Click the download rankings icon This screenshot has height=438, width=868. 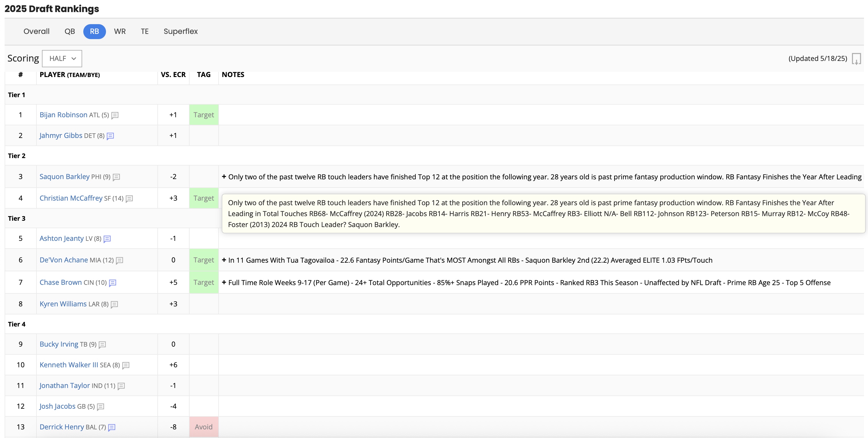tap(856, 59)
